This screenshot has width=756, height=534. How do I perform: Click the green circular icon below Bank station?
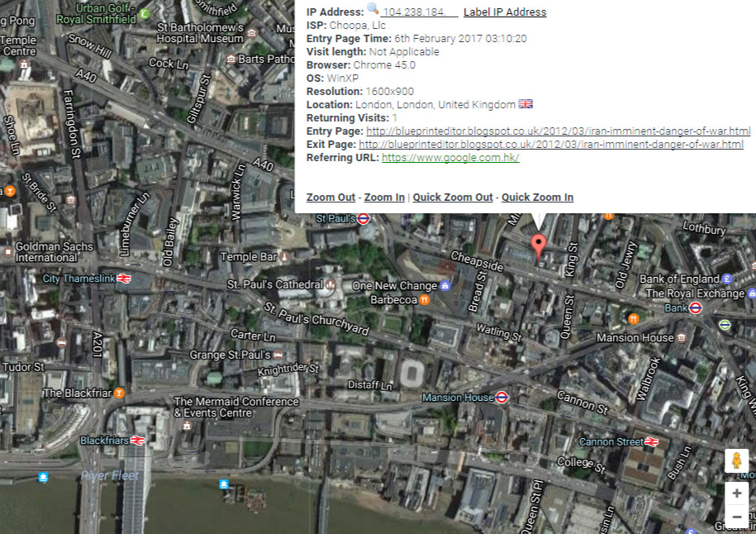[725, 325]
